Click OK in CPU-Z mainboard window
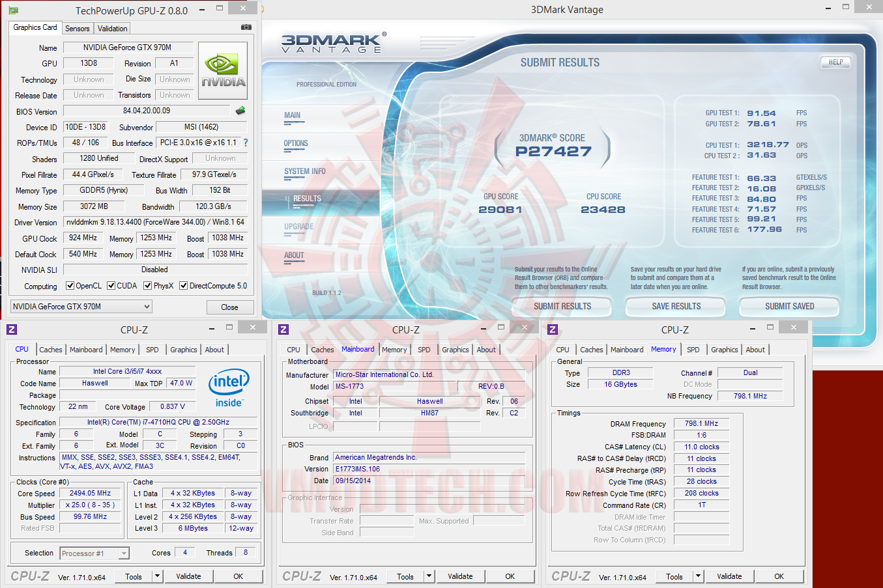Image resolution: width=883 pixels, height=588 pixels. 510,576
